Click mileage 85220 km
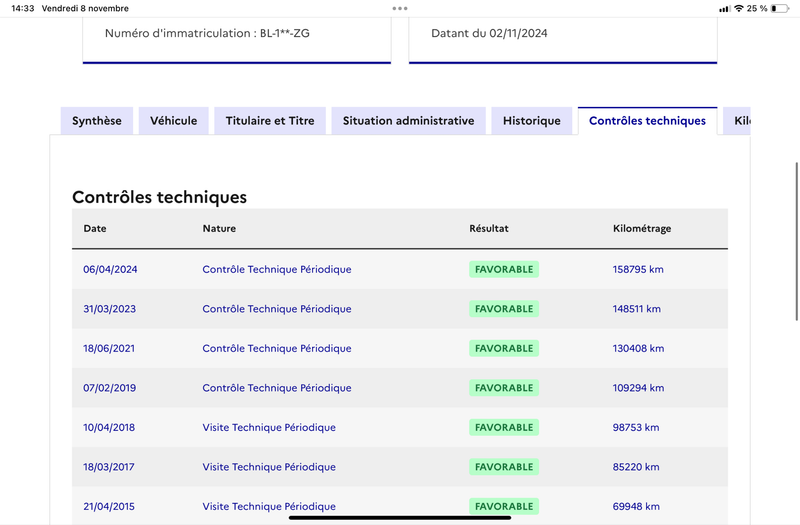The height and width of the screenshot is (525, 800). click(x=636, y=467)
